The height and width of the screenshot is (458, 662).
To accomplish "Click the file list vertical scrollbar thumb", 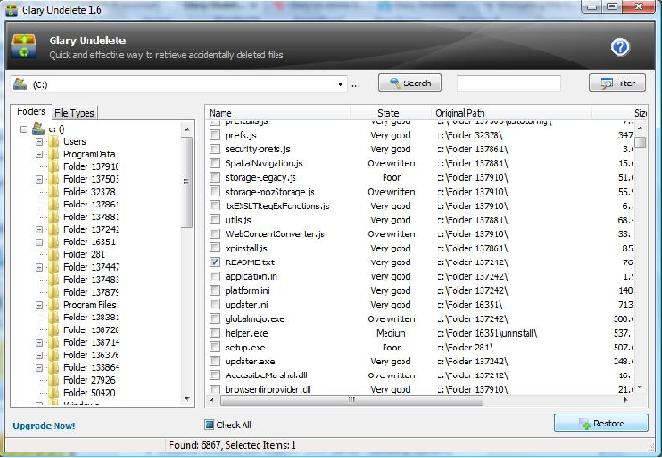I will click(x=640, y=142).
